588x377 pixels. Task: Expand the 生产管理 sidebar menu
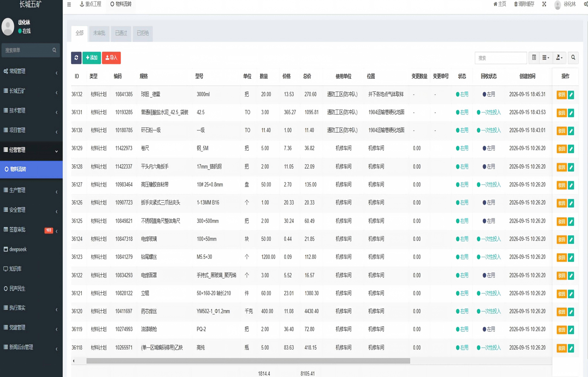[31, 190]
